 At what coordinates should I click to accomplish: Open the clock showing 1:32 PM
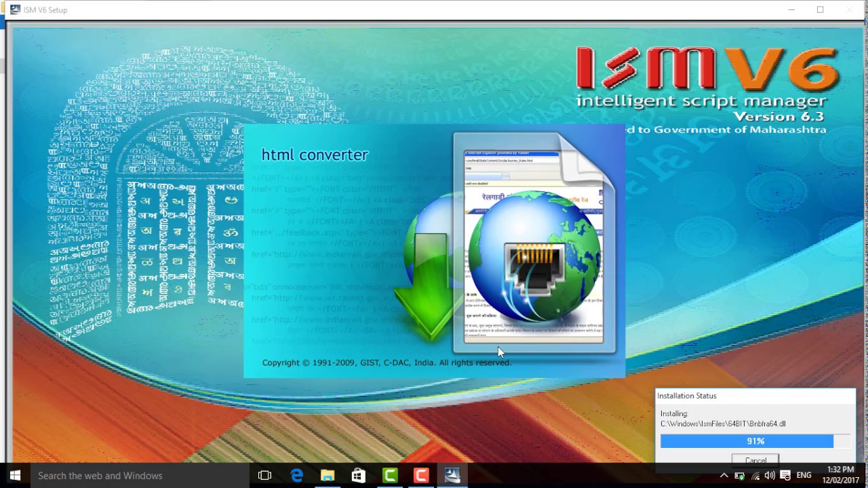coord(841,475)
